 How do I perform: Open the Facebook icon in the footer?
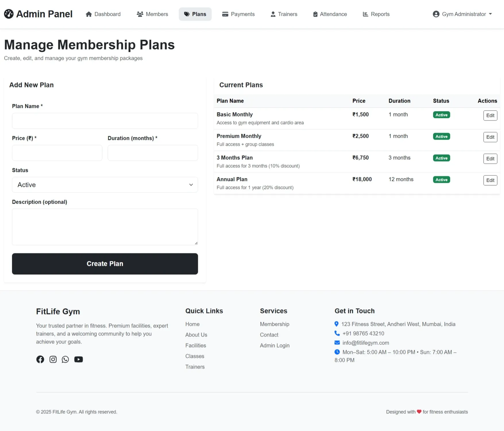pos(40,359)
